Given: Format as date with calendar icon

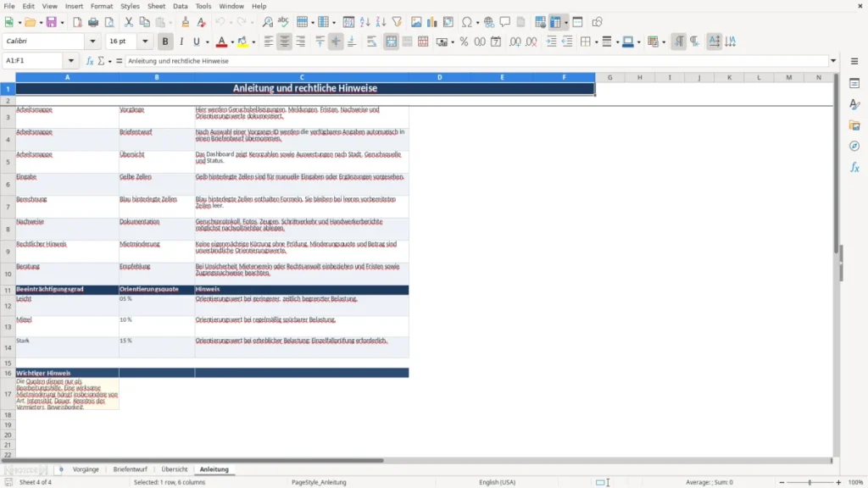Looking at the screenshot, I should 496,42.
